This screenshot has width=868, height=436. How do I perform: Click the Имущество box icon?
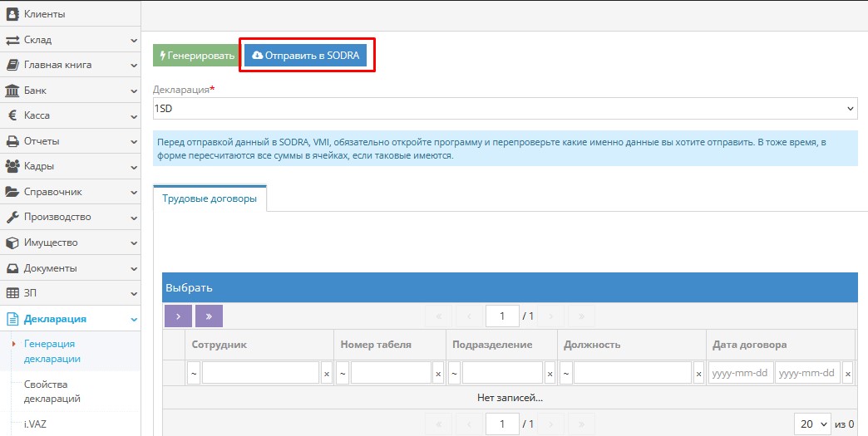[x=12, y=242]
